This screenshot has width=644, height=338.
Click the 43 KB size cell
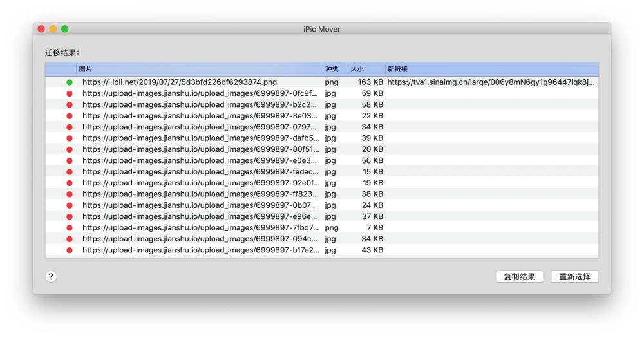[x=372, y=250]
